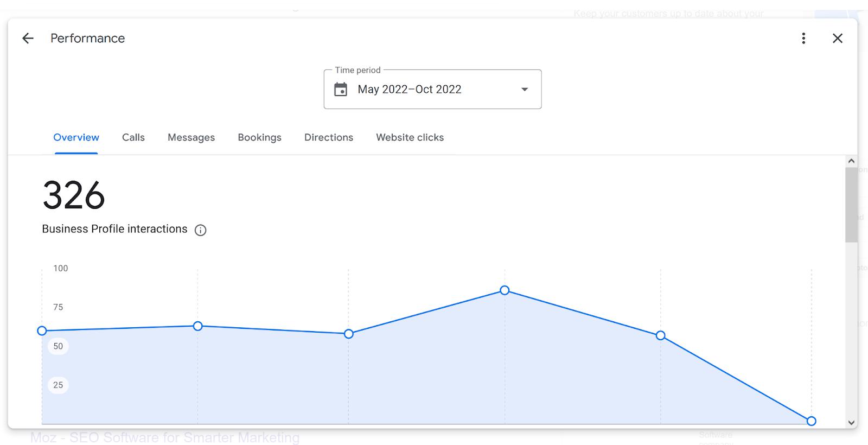868x445 pixels.
Task: Click the May 2022–Oct 2022 date range text
Action: 409,90
